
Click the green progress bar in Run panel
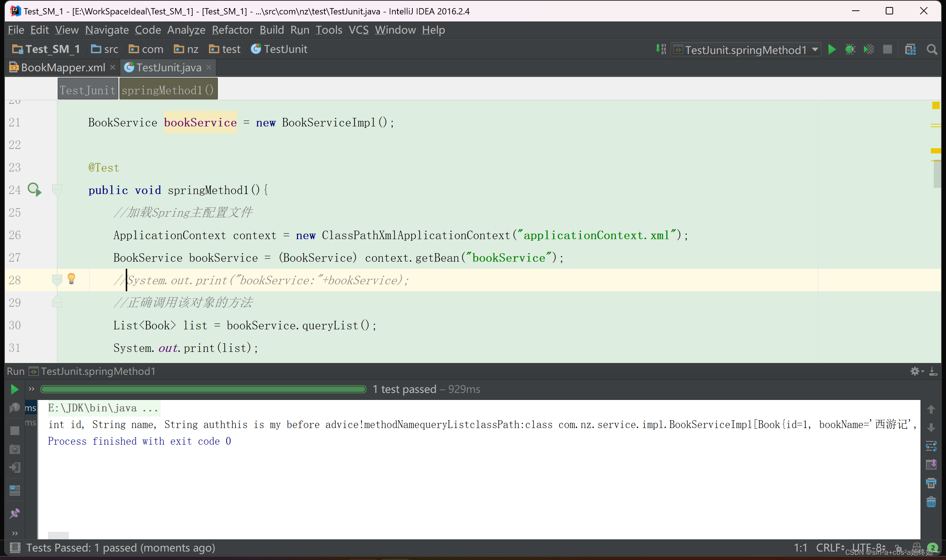click(205, 389)
